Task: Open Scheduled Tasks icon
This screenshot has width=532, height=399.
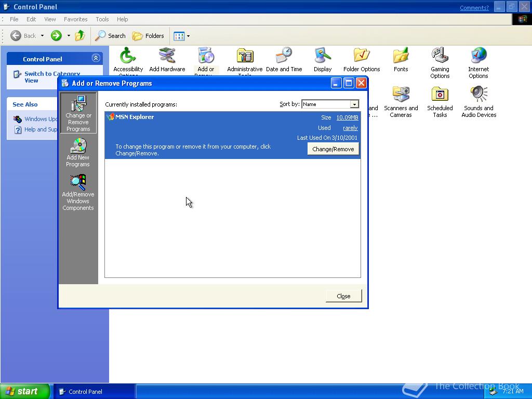Action: tap(440, 95)
